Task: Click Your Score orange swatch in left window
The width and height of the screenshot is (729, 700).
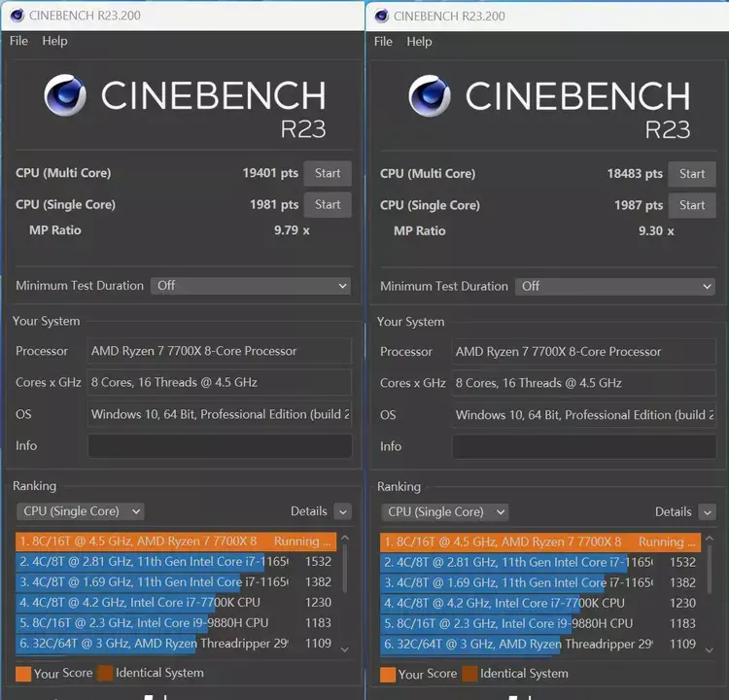Action: click(x=23, y=674)
